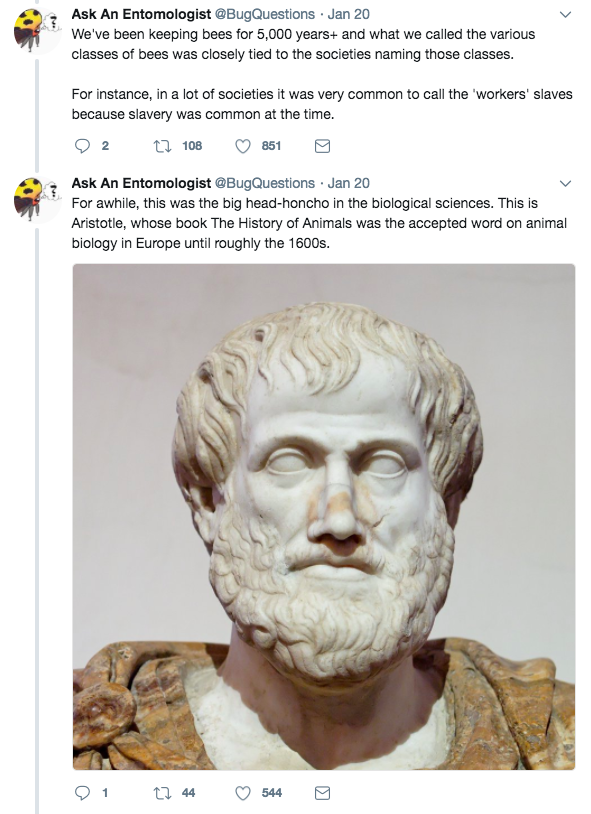Retweet the Aristotle tweet with 44 retweets
Screen dimensions: 591x814
pos(162,793)
